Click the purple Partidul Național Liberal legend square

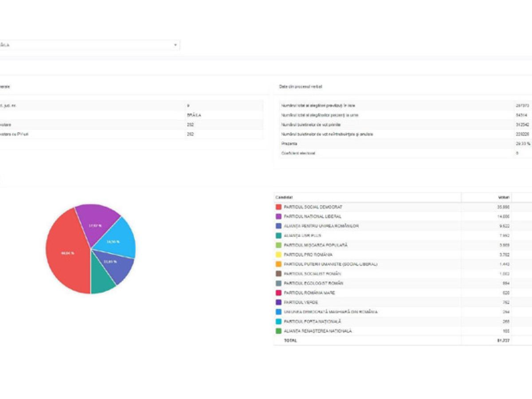coord(278,216)
